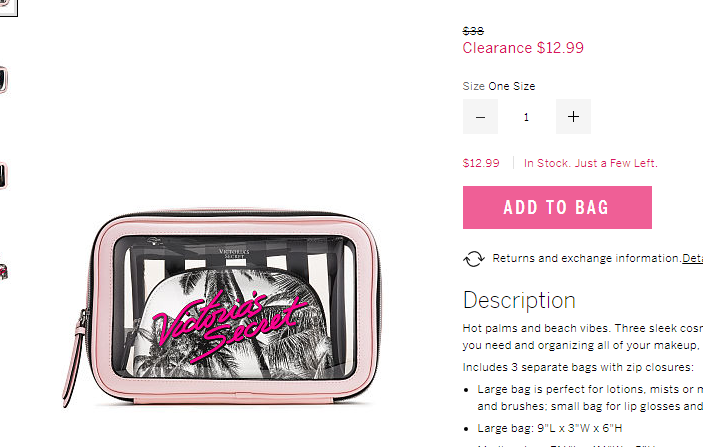703x447 pixels.
Task: Click the returns and exchange arrows icon
Action: coord(474,259)
